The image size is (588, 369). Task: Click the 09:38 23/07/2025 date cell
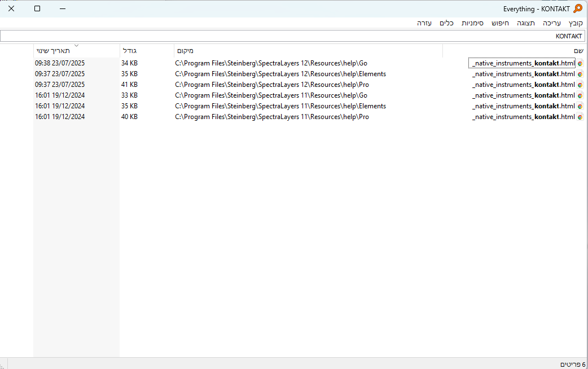click(60, 63)
